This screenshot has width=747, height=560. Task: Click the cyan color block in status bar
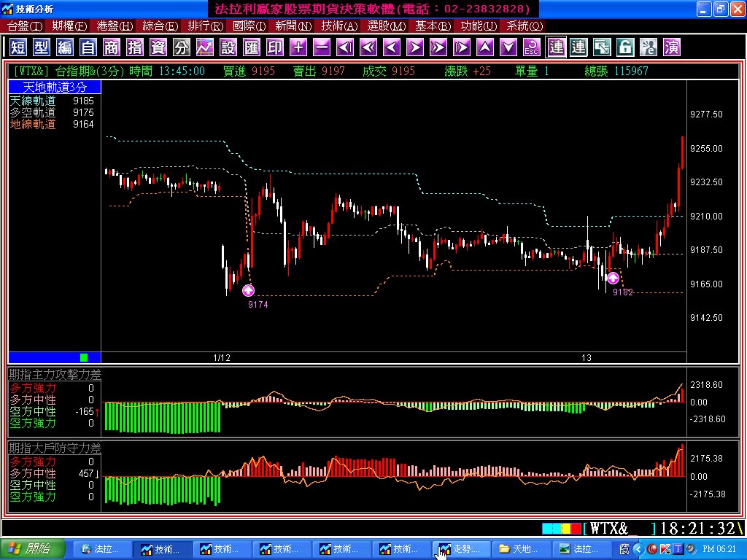tap(551, 529)
